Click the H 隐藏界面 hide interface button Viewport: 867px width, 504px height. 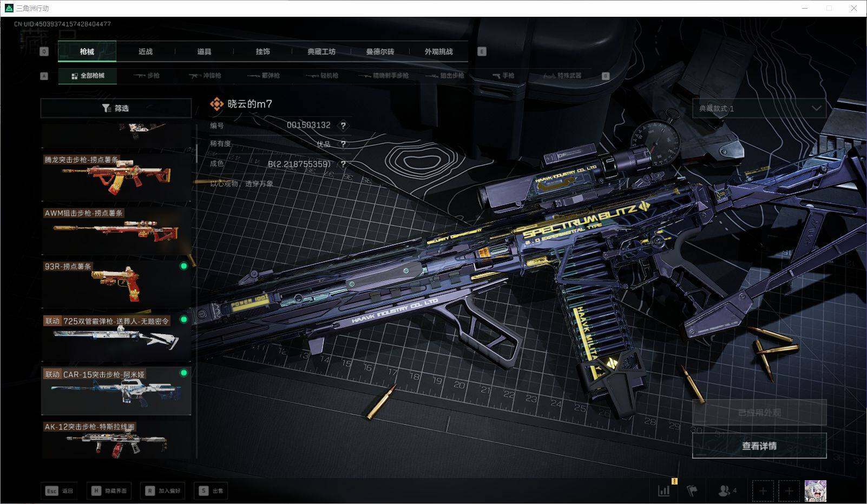(x=109, y=491)
